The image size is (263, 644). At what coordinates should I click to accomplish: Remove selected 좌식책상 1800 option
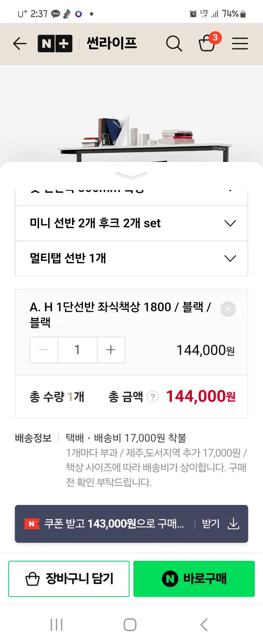pos(228,309)
